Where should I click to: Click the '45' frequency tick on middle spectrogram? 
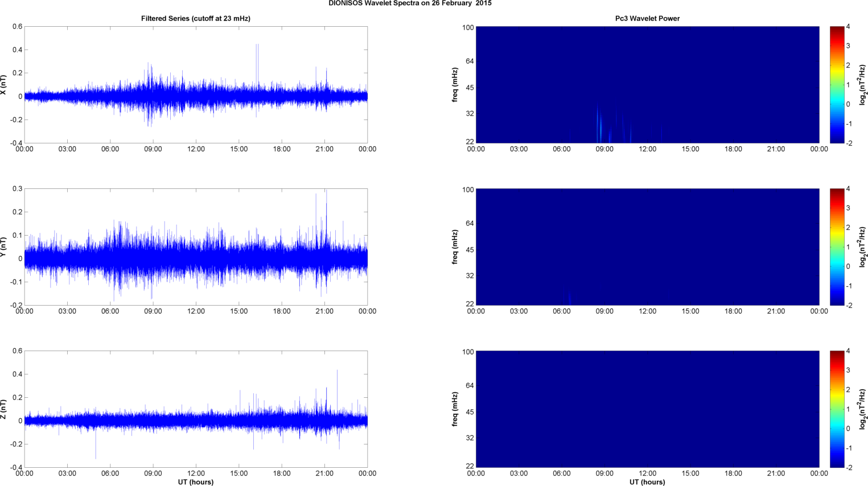(x=470, y=250)
